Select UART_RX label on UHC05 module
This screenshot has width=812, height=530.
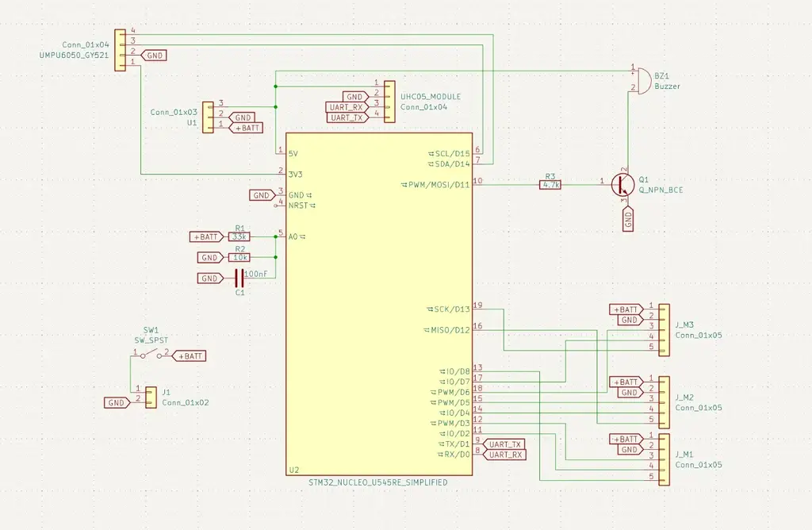tap(347, 107)
